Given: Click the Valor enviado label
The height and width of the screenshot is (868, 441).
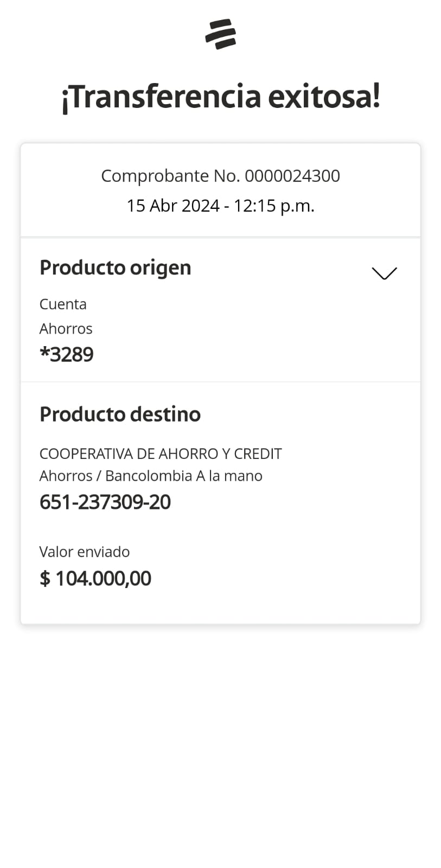Looking at the screenshot, I should pos(84,552).
